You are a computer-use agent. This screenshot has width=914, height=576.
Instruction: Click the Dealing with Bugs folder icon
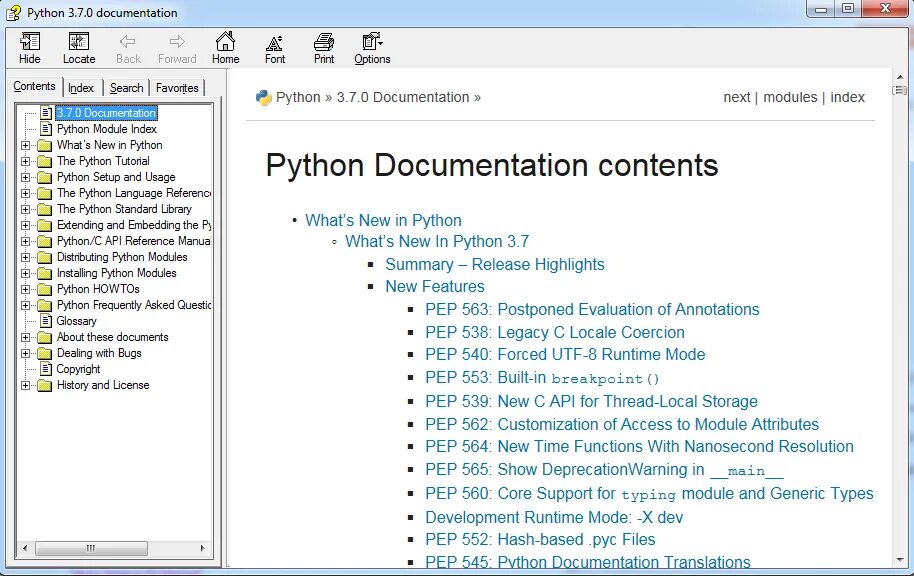[45, 353]
